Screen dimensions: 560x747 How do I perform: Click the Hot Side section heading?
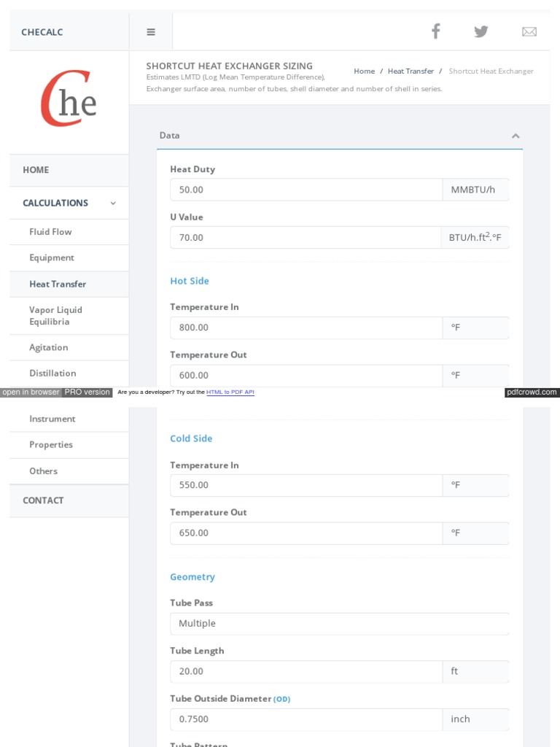pyautogui.click(x=190, y=281)
